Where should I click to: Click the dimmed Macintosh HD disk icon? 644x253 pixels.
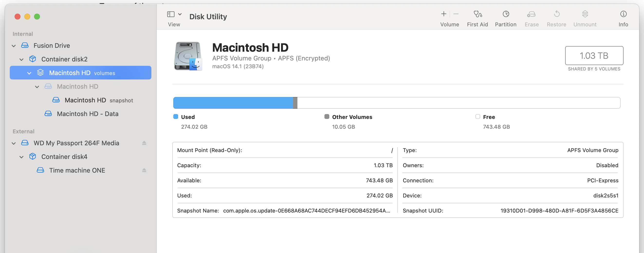click(x=48, y=86)
